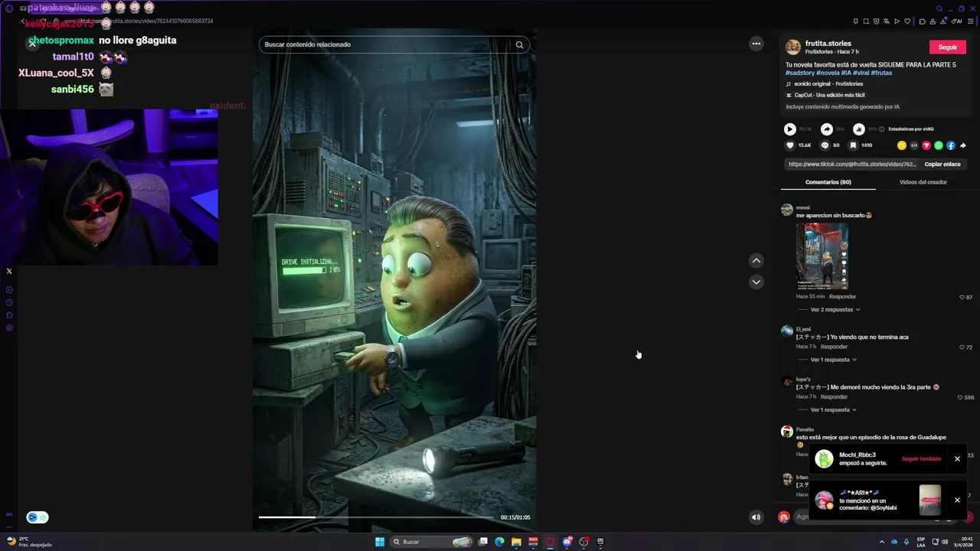Click the Windows taskbar Buscar search box
980x551 pixels.
coord(433,542)
